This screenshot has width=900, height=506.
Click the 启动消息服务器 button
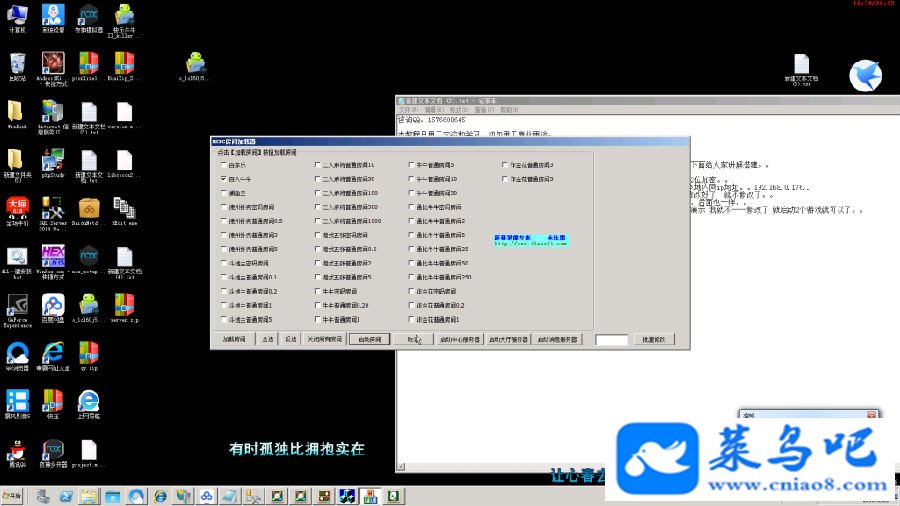pos(557,340)
